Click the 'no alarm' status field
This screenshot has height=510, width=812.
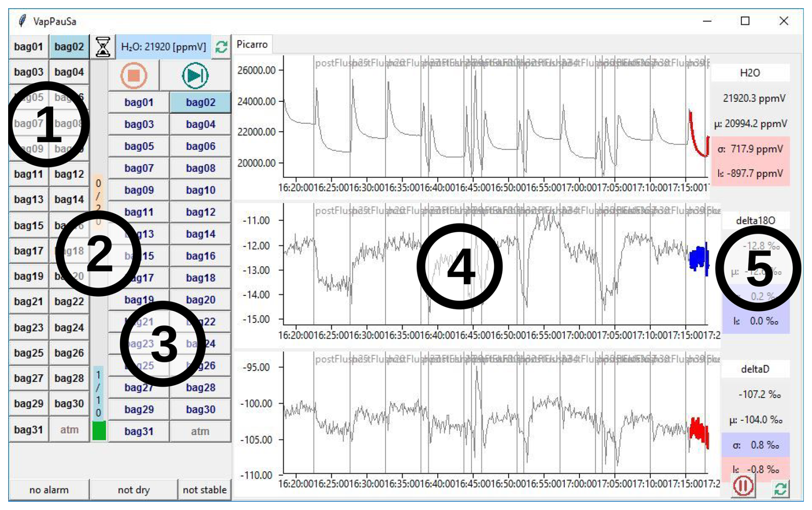tap(49, 490)
